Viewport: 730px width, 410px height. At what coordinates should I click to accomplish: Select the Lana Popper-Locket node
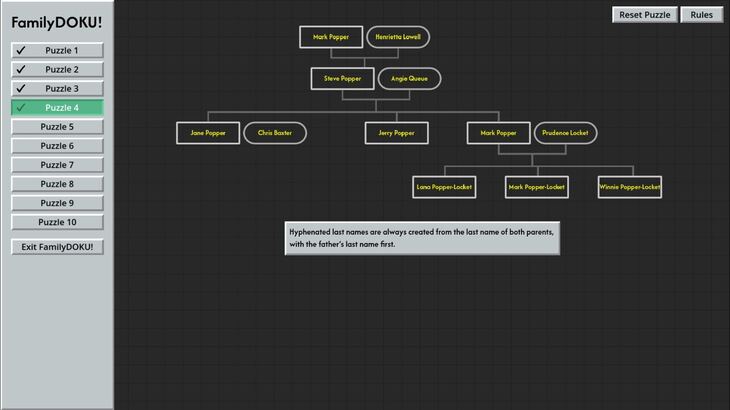click(x=444, y=187)
